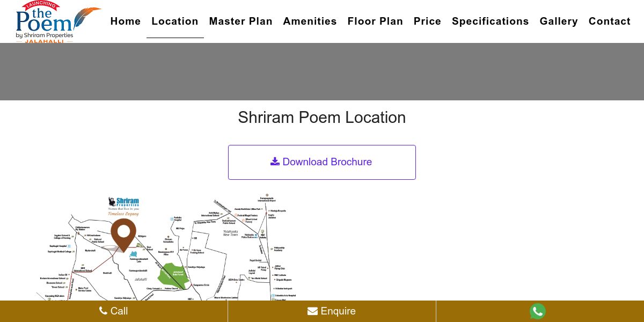Click the Download Brochure button
This screenshot has width=644, height=322.
[x=322, y=162]
